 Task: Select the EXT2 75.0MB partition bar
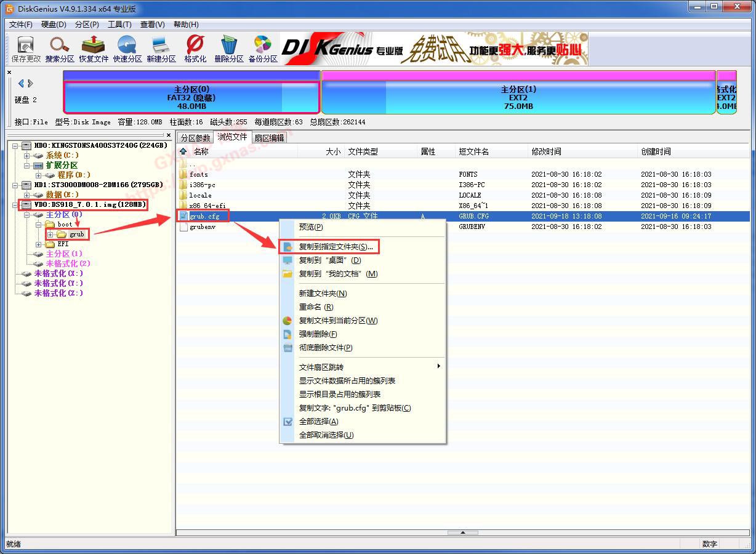pyautogui.click(x=518, y=98)
